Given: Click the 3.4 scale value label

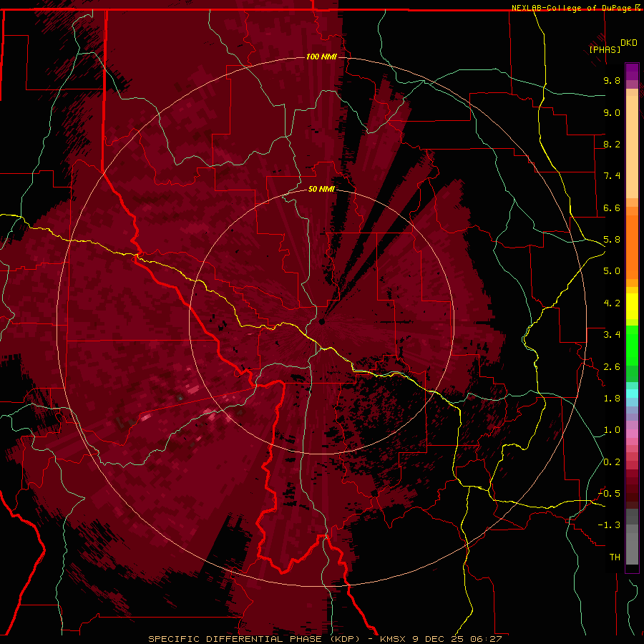Looking at the screenshot, I should 612,335.
